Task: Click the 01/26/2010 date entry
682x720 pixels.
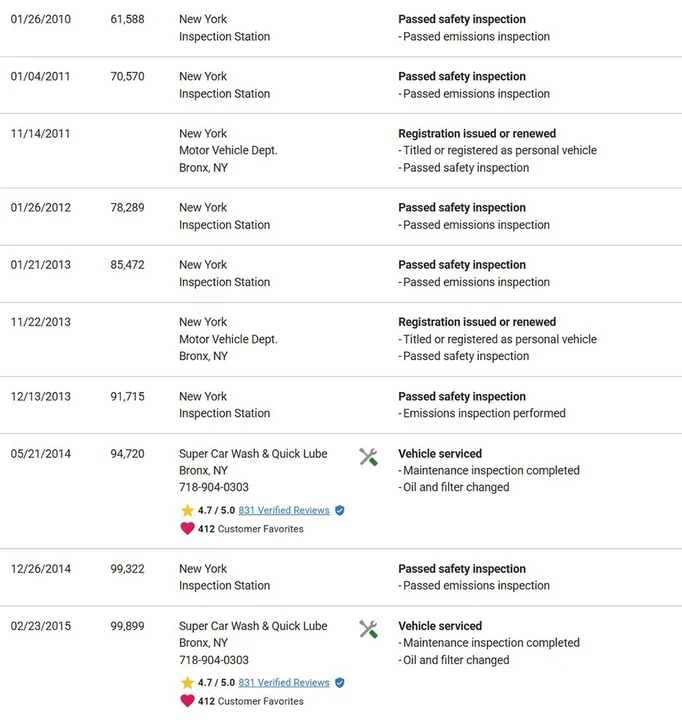Action: (41, 19)
